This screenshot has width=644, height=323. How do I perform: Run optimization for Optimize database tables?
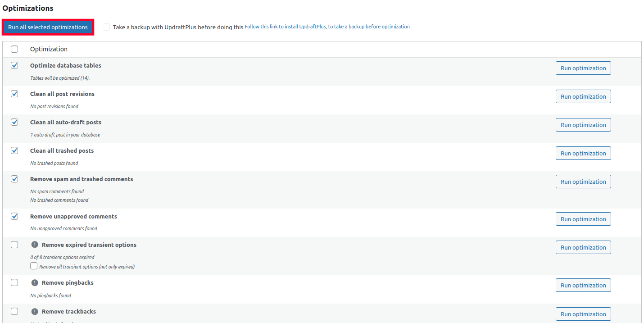pyautogui.click(x=583, y=68)
